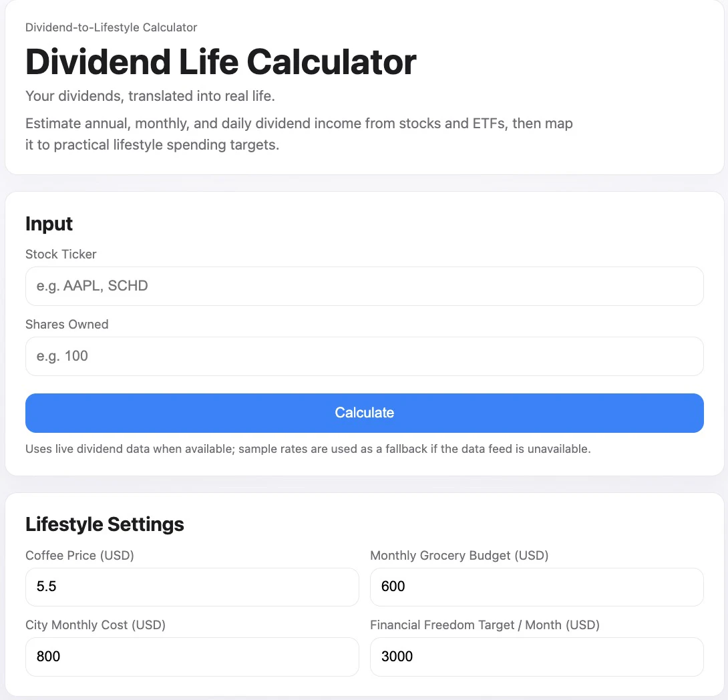This screenshot has height=700, width=728.
Task: Click the tagline under the main title
Action: point(150,96)
